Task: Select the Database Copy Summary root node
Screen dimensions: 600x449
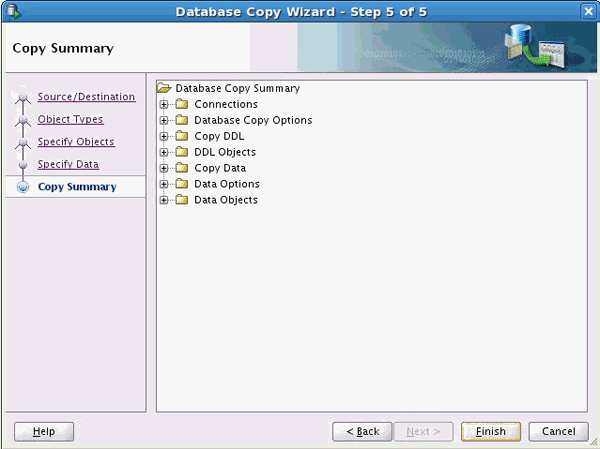Action: (x=237, y=88)
